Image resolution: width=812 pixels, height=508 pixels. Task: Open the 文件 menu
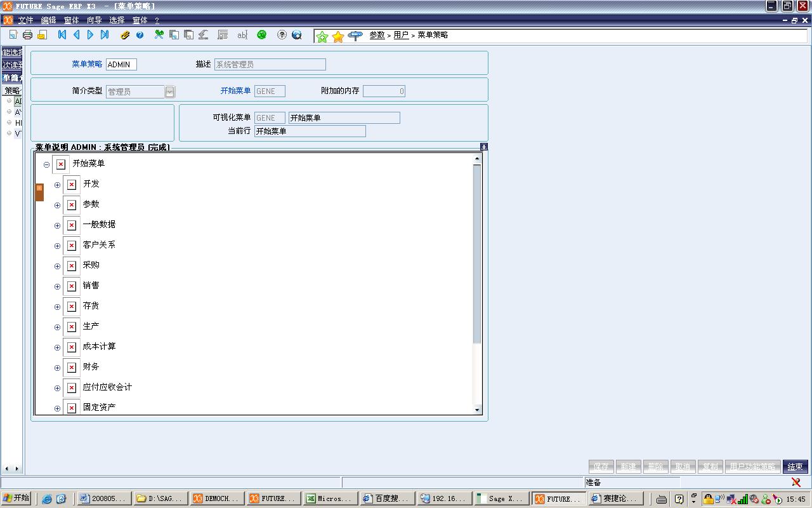click(25, 20)
